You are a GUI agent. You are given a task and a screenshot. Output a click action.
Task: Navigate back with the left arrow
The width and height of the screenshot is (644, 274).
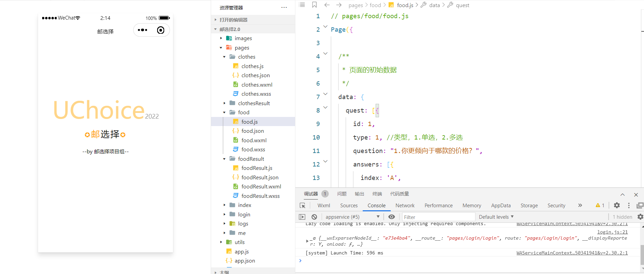tap(327, 5)
